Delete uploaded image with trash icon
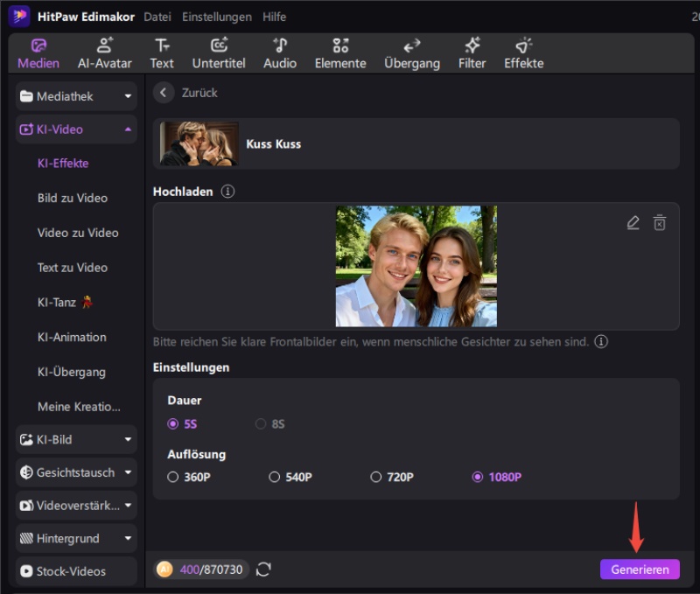Screen dimensions: 700x594 (660, 223)
